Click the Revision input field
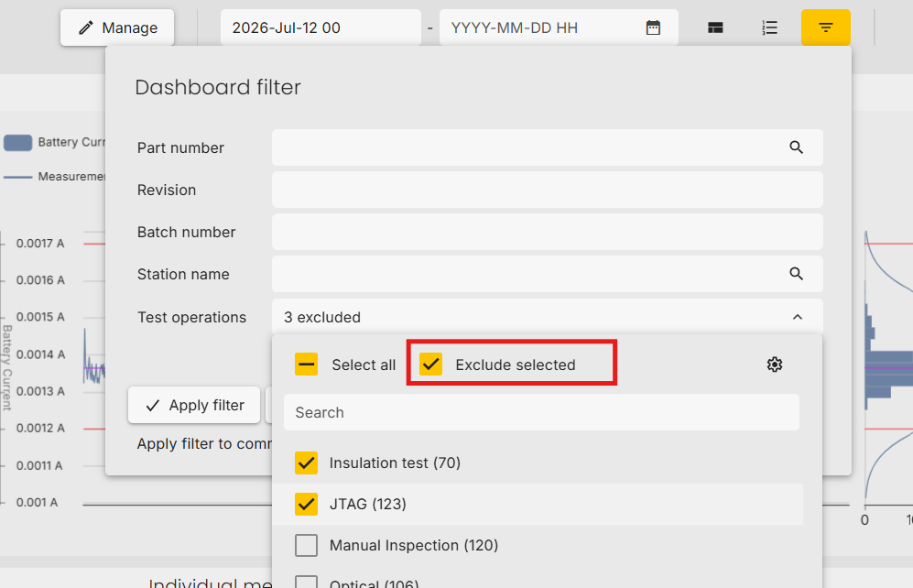Image resolution: width=913 pixels, height=588 pixels. tap(548, 190)
